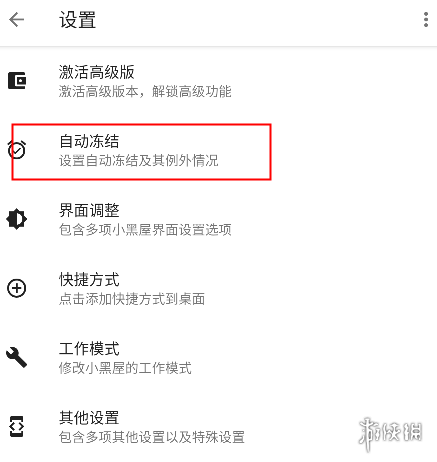Click the subtitle 激活高级版本，解锁高级功能
The height and width of the screenshot is (462, 437).
(145, 92)
